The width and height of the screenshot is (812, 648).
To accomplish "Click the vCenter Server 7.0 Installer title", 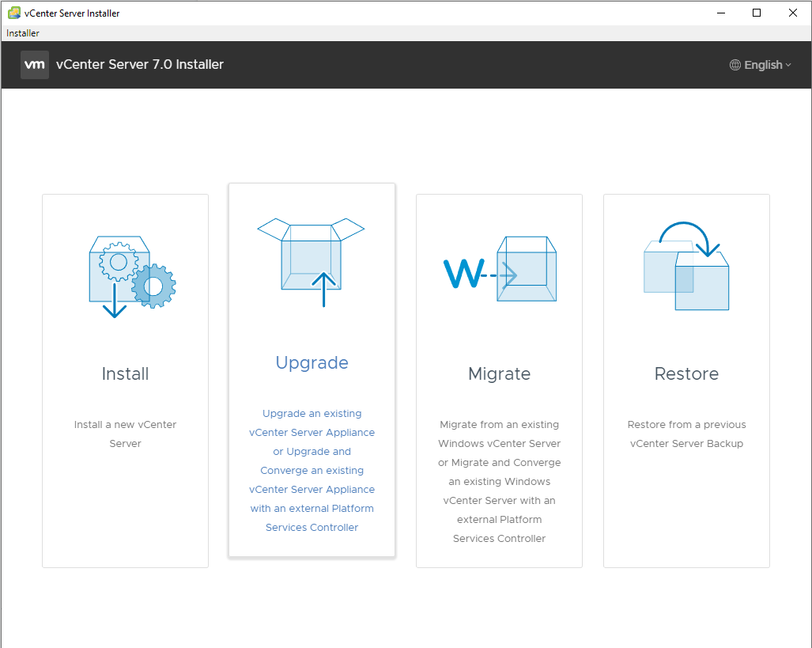I will point(140,65).
